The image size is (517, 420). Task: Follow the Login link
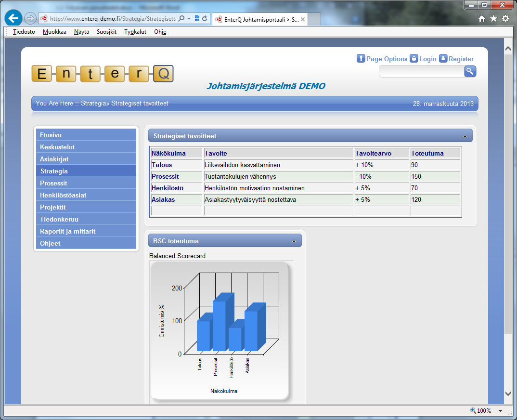(x=427, y=59)
